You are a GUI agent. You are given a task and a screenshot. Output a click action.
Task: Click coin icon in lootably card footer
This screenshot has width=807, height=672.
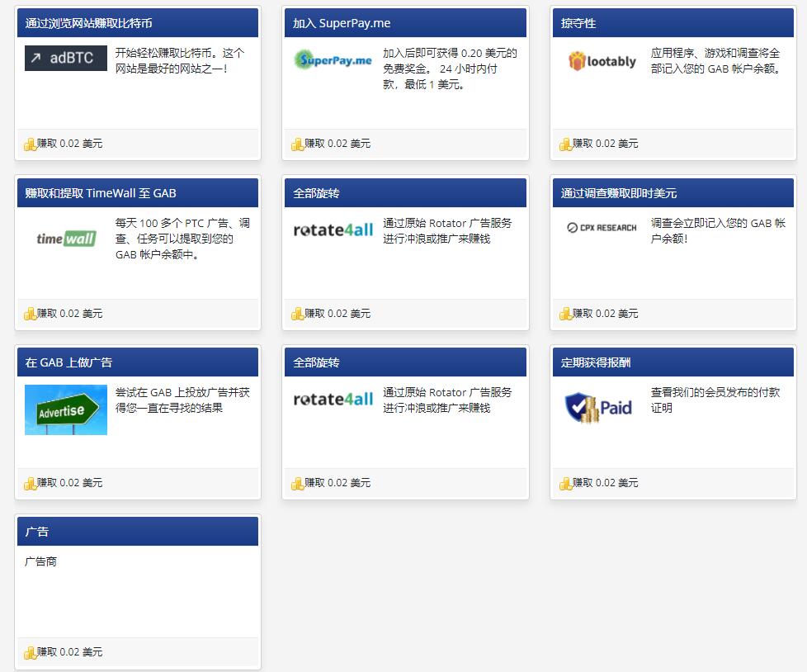tap(565, 144)
